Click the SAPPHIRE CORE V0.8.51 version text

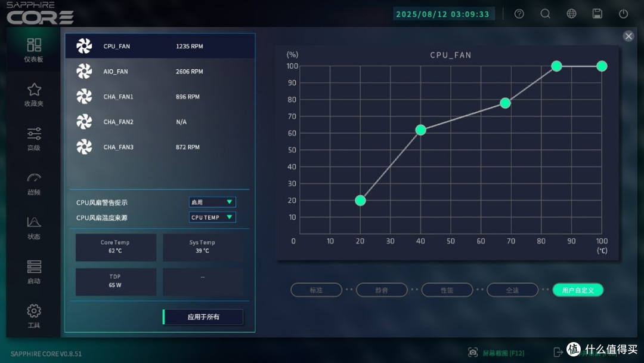46,354
